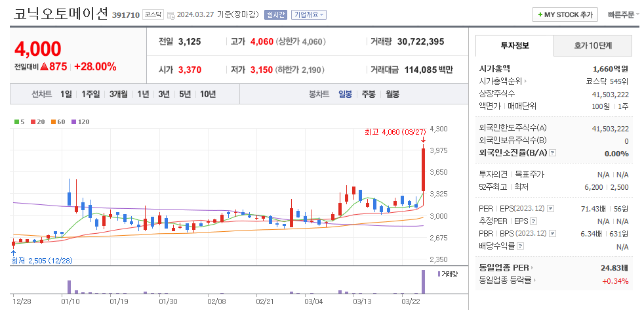The image size is (644, 310).
Task: Open the 빠른주문 dropdown
Action: pyautogui.click(x=624, y=15)
